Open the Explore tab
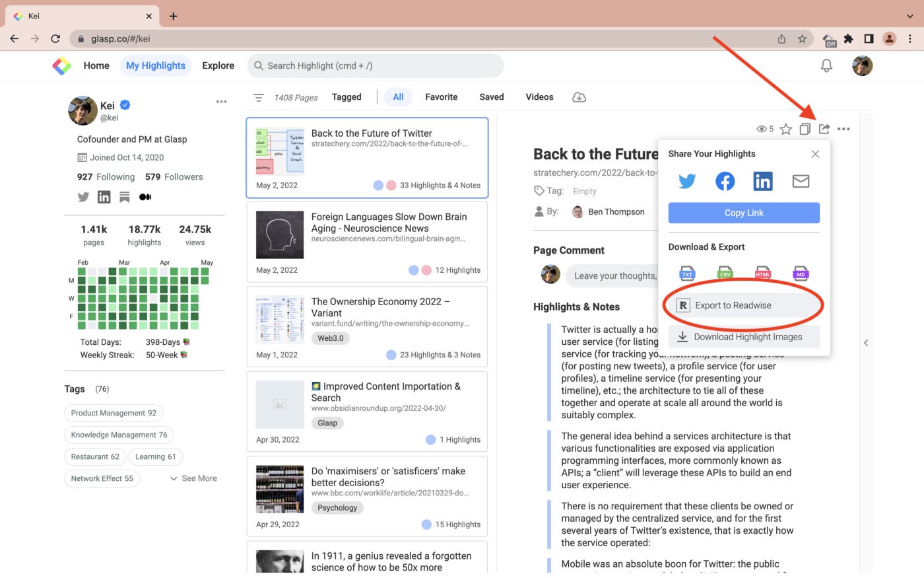The width and height of the screenshot is (924, 578). (218, 65)
